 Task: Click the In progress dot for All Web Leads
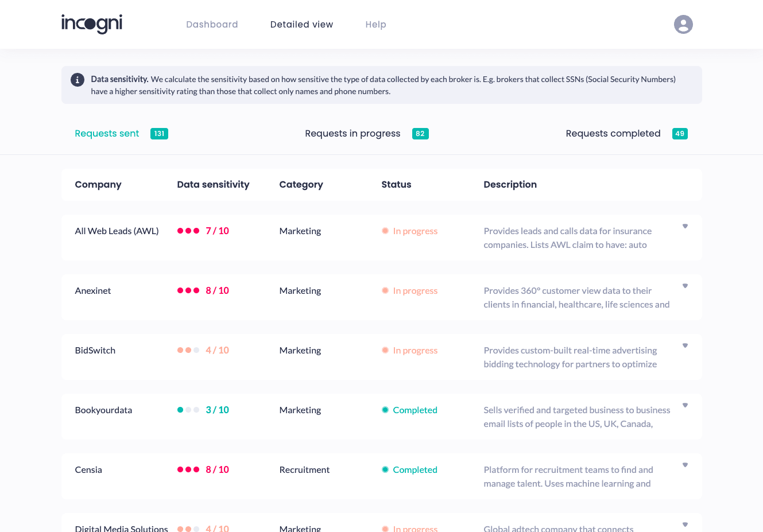point(385,231)
